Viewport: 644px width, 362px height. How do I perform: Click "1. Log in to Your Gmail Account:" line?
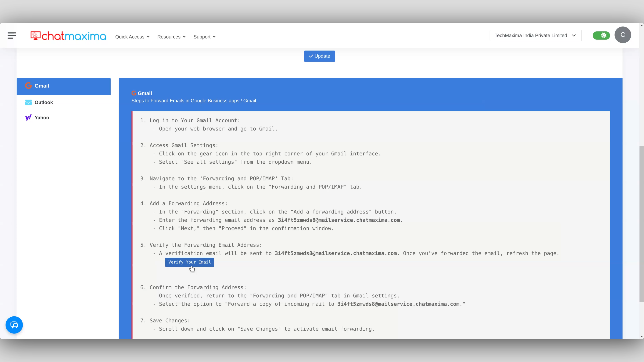coord(190,120)
